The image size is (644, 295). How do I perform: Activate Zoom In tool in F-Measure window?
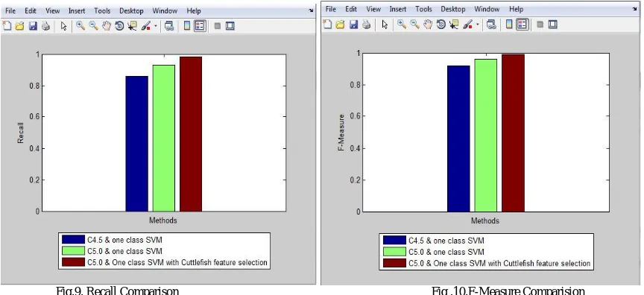pos(402,25)
